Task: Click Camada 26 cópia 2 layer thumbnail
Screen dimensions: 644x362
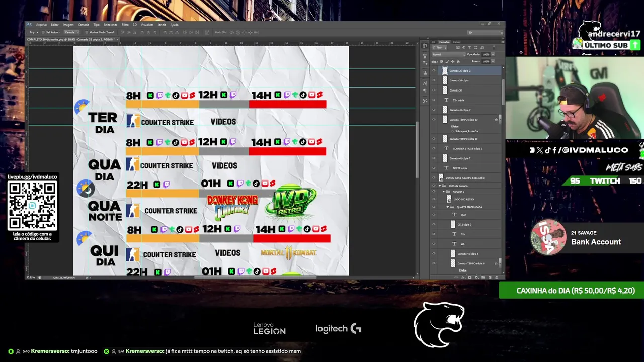Action: point(445,71)
